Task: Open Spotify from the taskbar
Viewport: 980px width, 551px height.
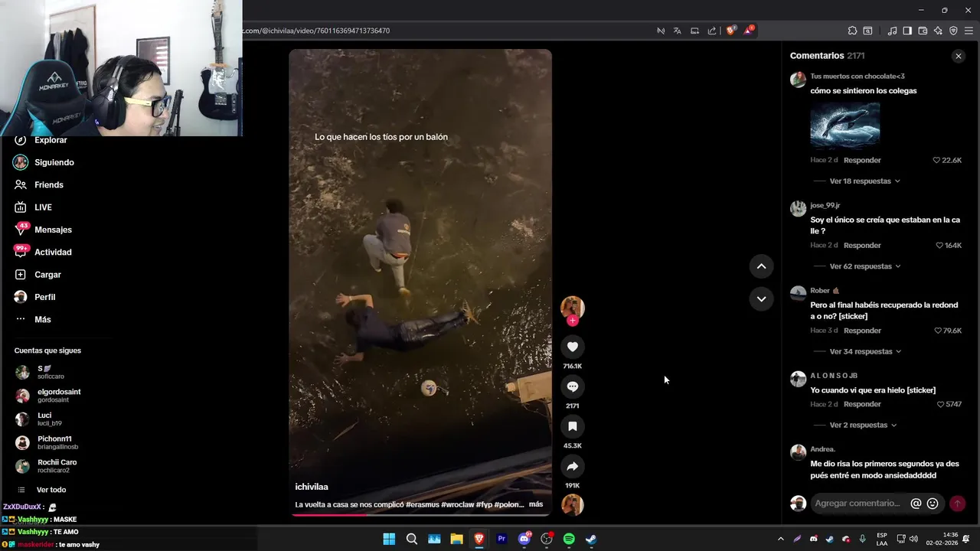Action: (569, 539)
